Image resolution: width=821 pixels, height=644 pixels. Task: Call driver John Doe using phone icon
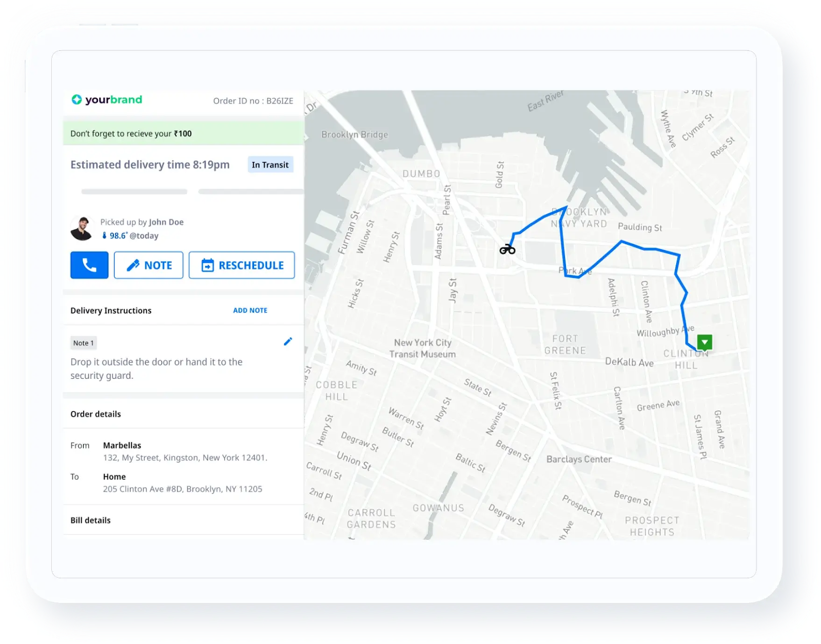point(89,265)
